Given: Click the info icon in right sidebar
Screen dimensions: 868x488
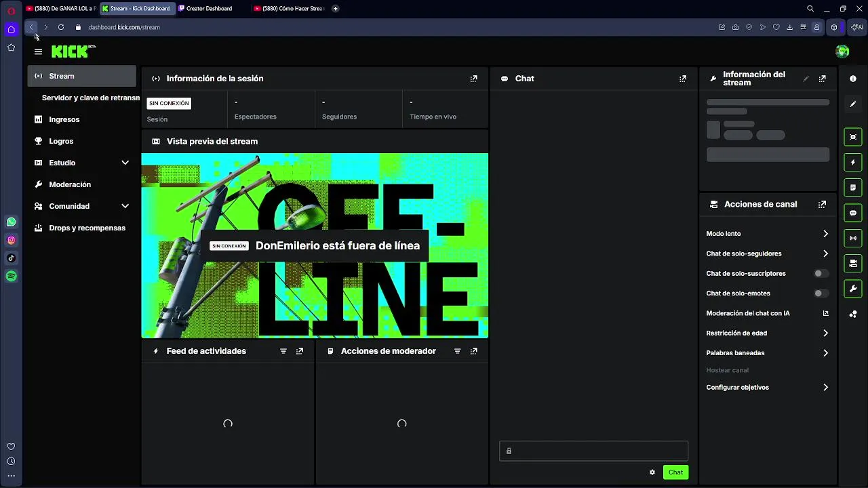Looking at the screenshot, I should [x=853, y=79].
